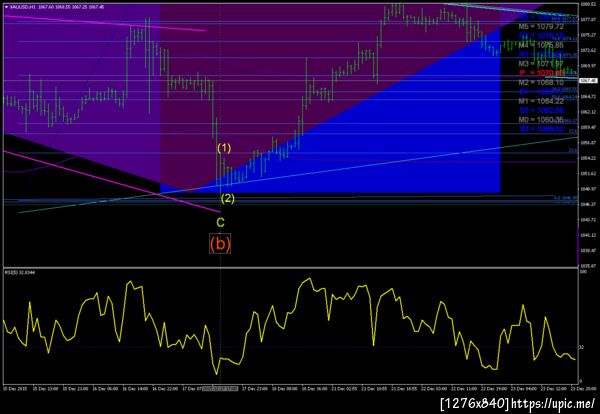Select the red (b) wave label
Screen dimensions: 600x414
[220, 244]
